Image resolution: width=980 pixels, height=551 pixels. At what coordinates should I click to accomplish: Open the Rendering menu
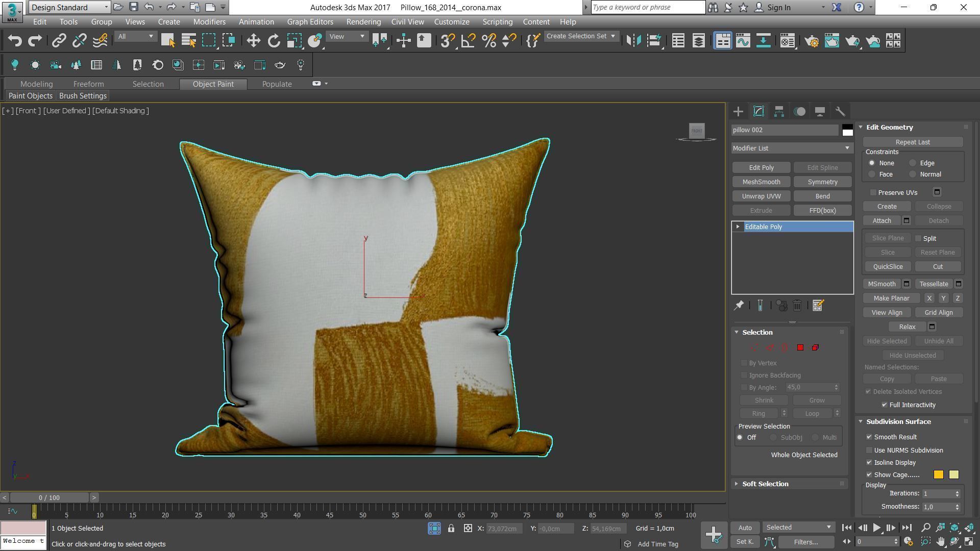click(363, 22)
